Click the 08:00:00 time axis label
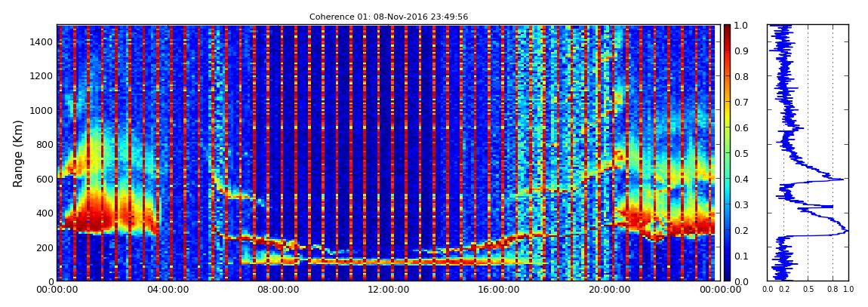Viewport: 868px width, 307px height. pos(276,290)
